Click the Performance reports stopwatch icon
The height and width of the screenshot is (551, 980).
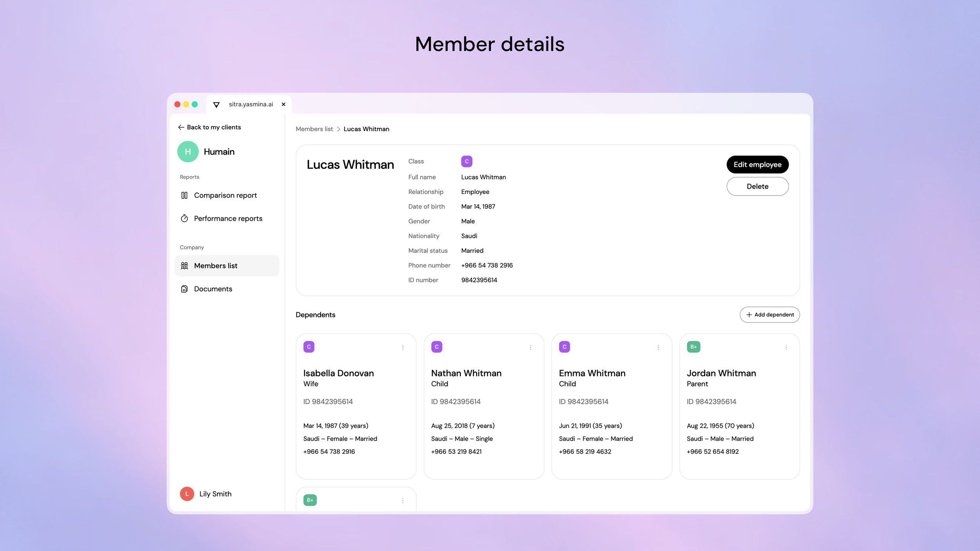pos(184,218)
